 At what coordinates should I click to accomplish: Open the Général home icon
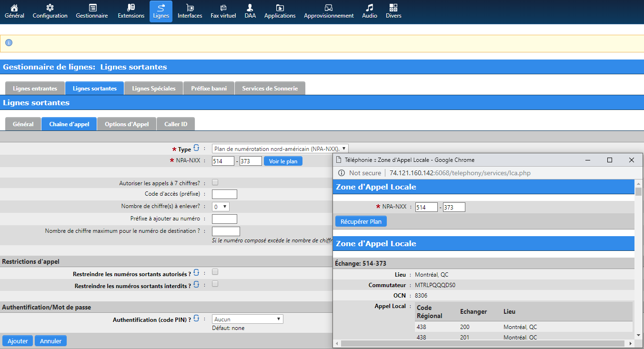[14, 11]
